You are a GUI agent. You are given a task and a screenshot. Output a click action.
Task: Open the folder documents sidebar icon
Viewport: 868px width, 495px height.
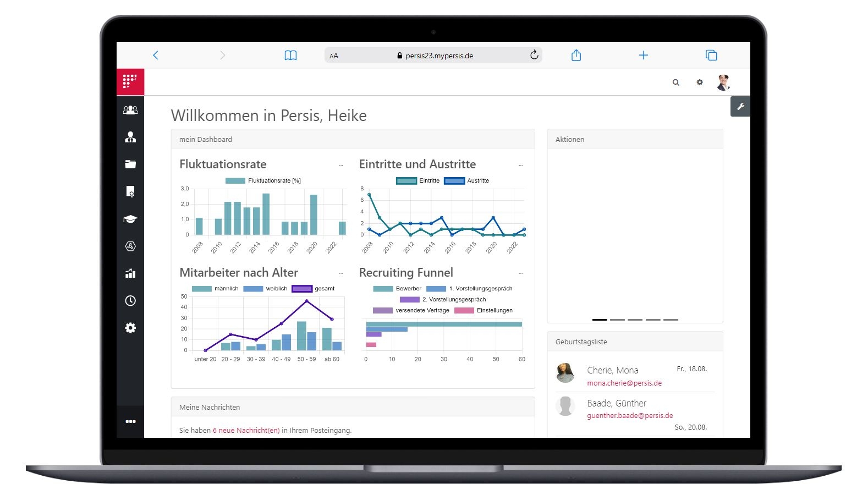[130, 164]
